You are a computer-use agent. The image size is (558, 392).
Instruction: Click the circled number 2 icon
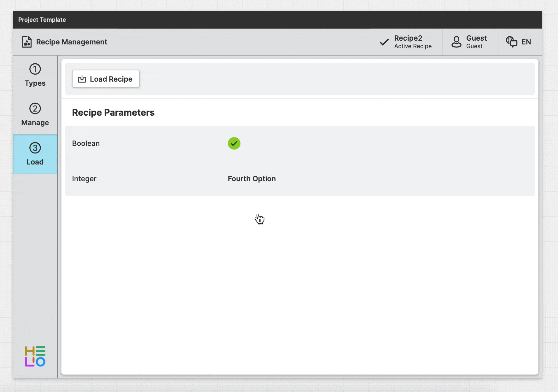coord(35,108)
